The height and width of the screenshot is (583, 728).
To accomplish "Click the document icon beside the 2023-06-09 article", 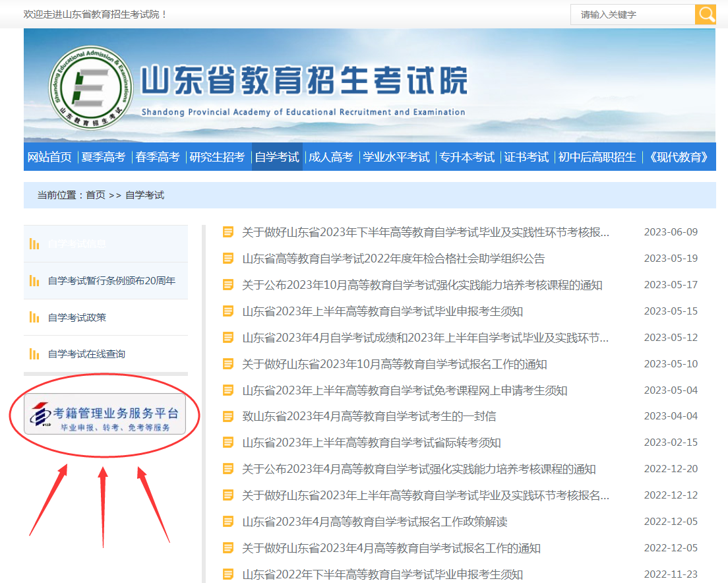I will [228, 231].
